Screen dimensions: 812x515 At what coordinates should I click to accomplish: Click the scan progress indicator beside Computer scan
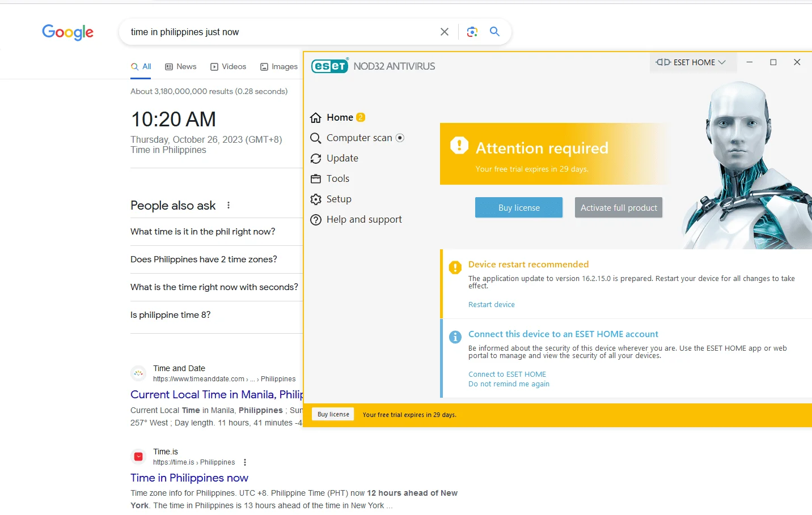point(400,138)
